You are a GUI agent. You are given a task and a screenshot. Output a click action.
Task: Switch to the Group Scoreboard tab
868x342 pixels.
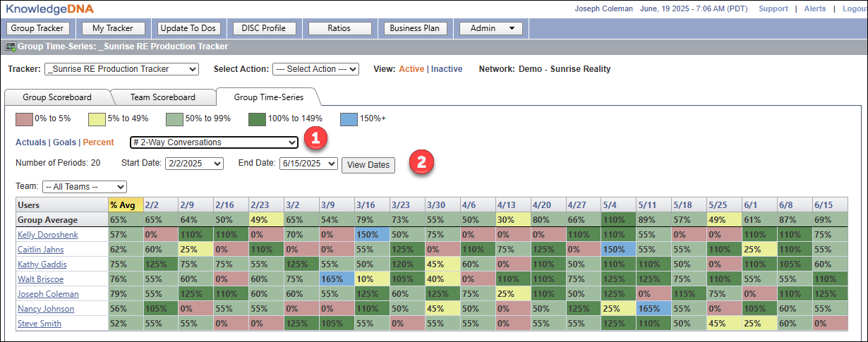tap(57, 97)
